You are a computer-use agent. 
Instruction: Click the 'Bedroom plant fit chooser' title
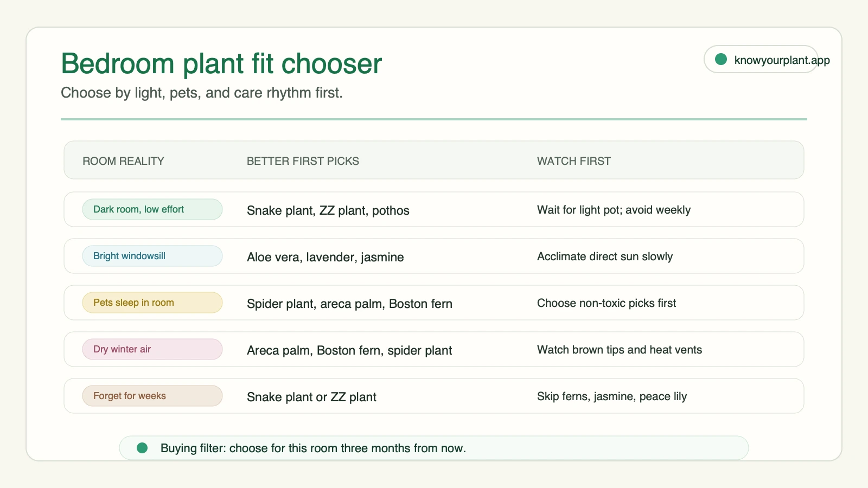221,63
